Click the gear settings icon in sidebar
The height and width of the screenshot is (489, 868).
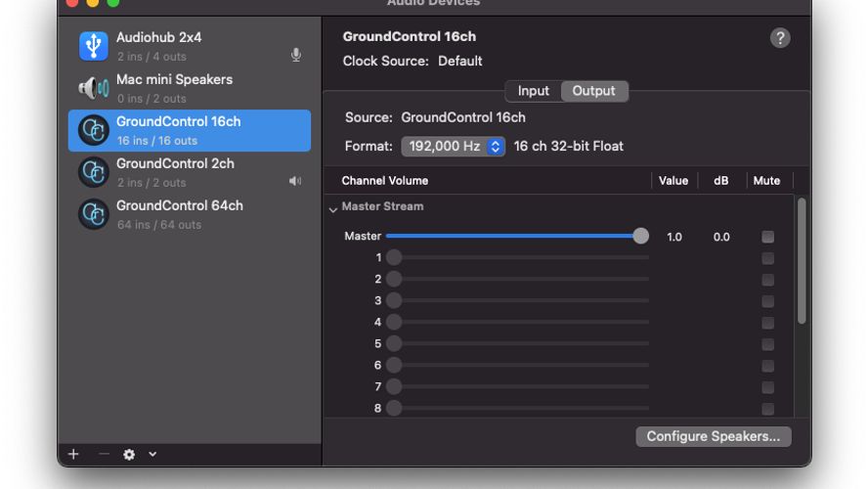click(129, 455)
